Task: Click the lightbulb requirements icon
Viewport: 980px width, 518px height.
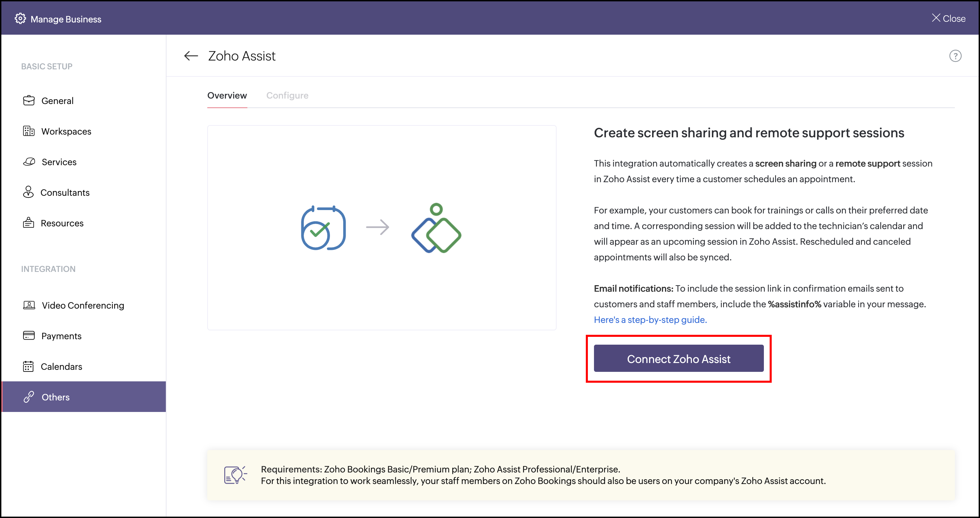Action: (235, 474)
